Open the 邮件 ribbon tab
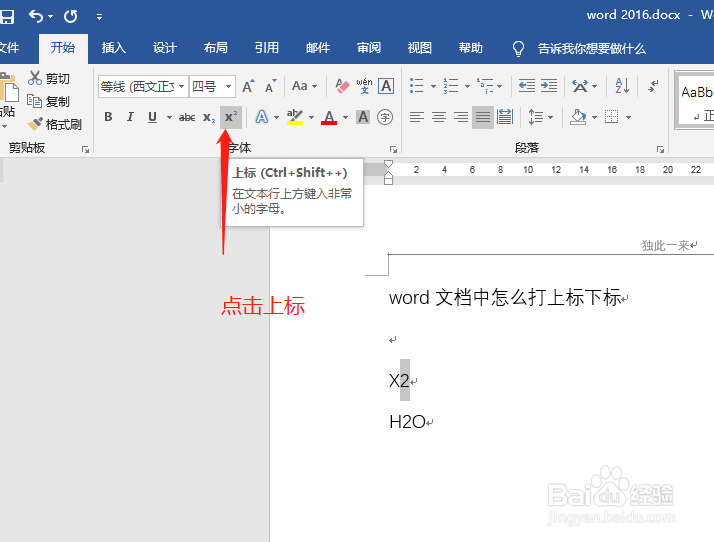 pyautogui.click(x=318, y=47)
